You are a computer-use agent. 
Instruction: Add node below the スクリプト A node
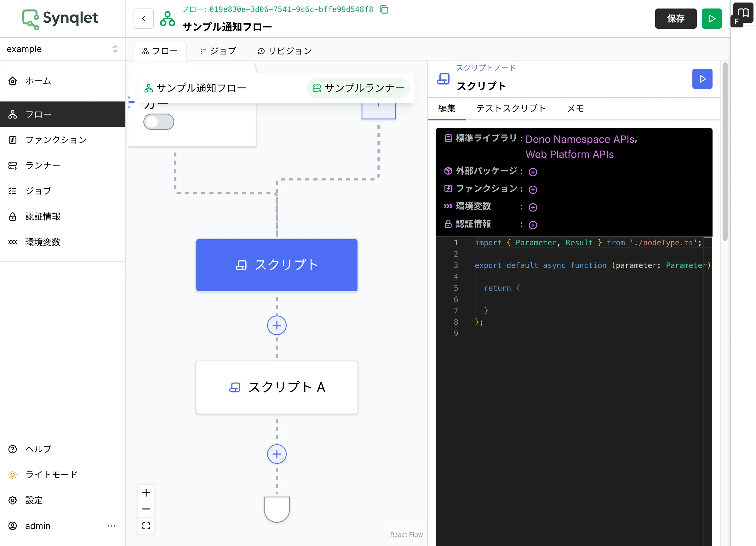click(277, 454)
